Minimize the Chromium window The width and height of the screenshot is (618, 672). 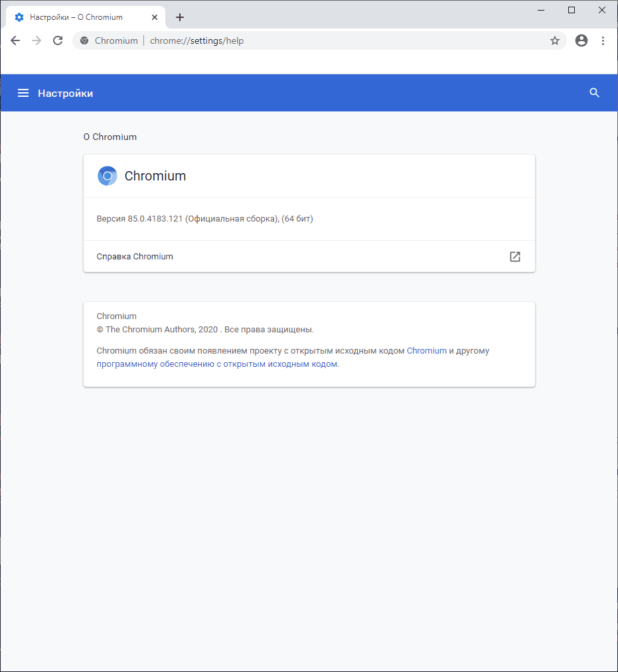pyautogui.click(x=541, y=10)
